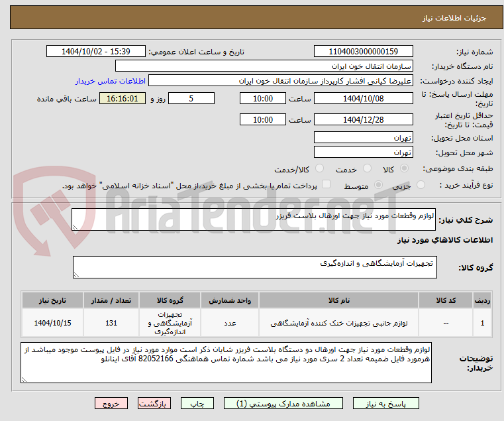Select the کالا radio button
This screenshot has width=504, height=421.
coord(405,168)
